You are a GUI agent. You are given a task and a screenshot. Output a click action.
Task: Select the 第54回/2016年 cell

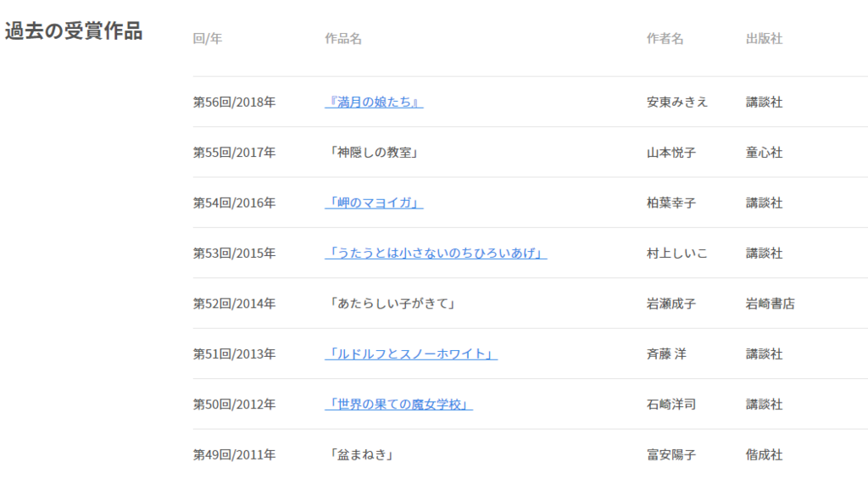pos(234,203)
